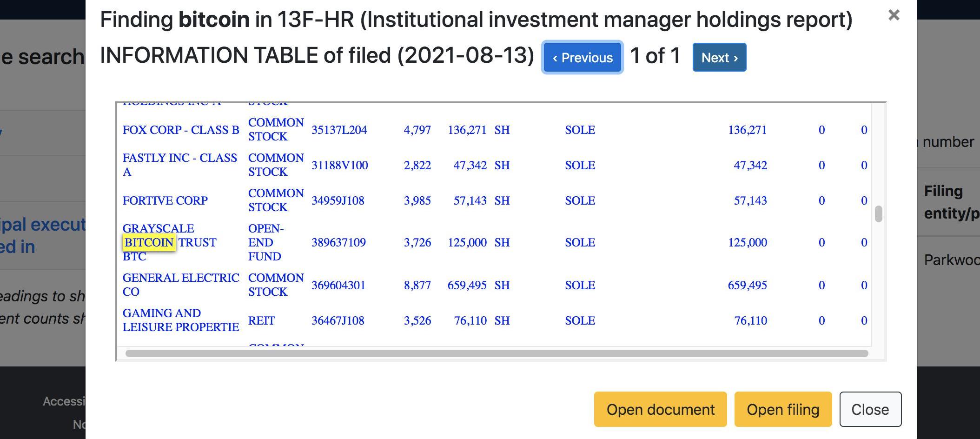Click the FOX CORP - CLASS B entry
The height and width of the screenshot is (439, 980).
[x=181, y=130]
